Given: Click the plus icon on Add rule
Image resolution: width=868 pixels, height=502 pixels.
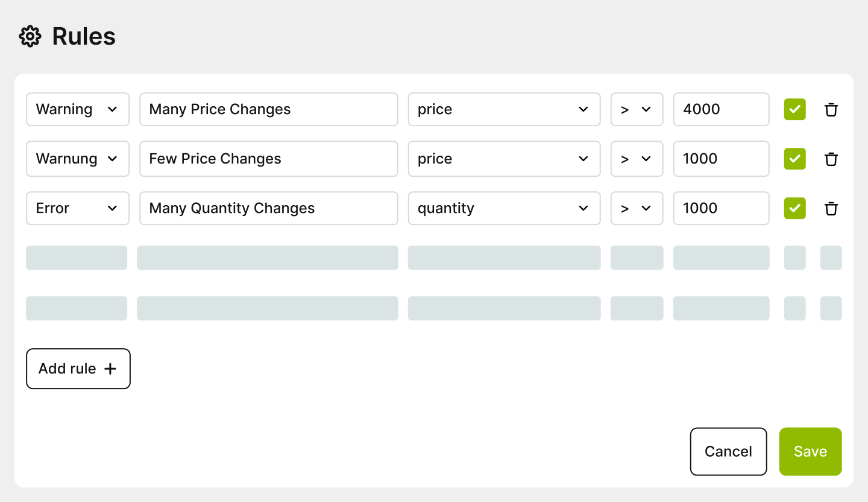Looking at the screenshot, I should [x=110, y=369].
